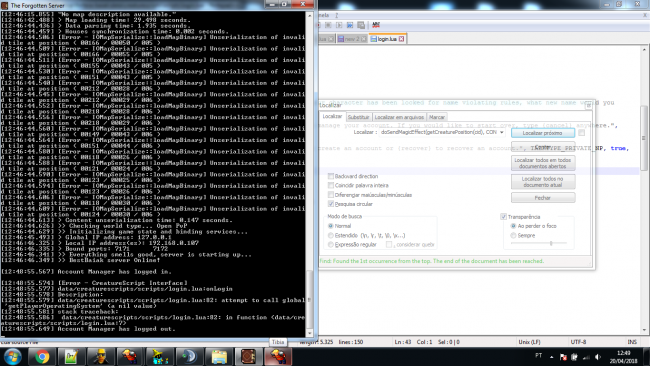Click Localizar todos em todos documentos abertos
The height and width of the screenshot is (366, 650).
click(x=543, y=163)
